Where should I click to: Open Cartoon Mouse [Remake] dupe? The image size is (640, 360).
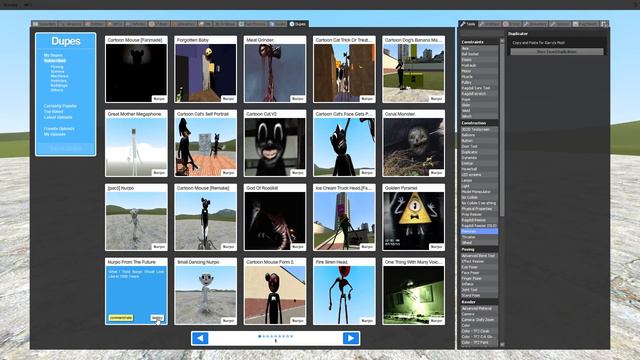point(205,217)
